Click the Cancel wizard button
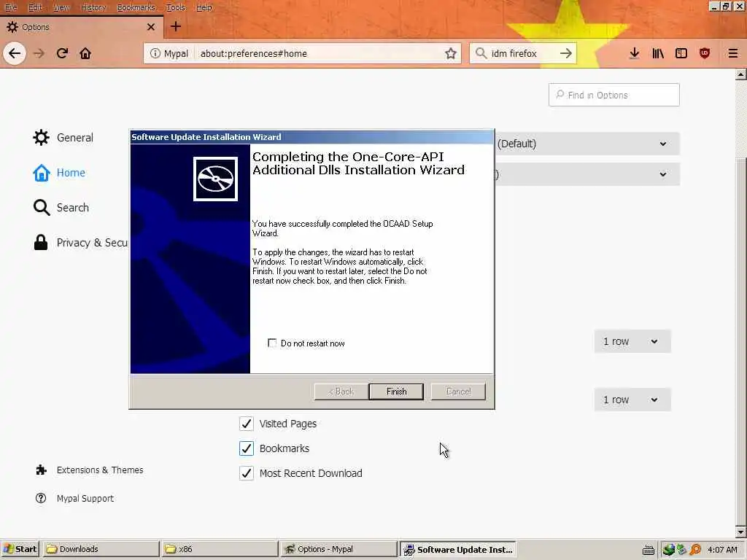The width and height of the screenshot is (747, 560). coord(458,392)
